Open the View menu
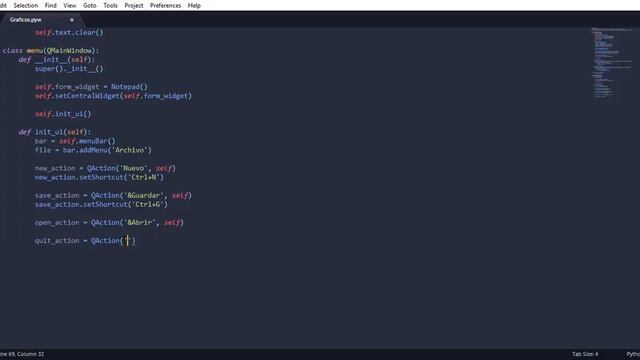Image resolution: width=640 pixels, height=360 pixels. point(70,5)
